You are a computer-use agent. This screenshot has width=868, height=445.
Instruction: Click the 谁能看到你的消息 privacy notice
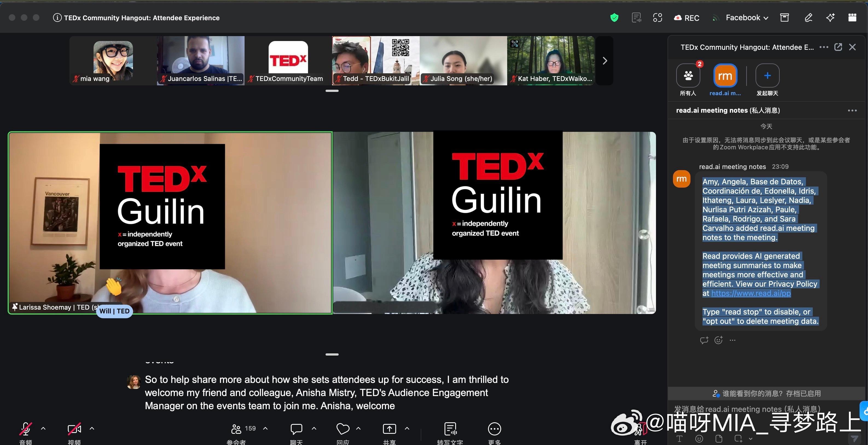(766, 394)
